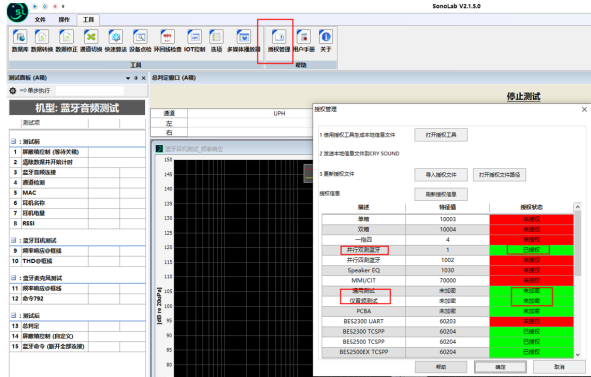The width and height of the screenshot is (591, 377).
Task: Launch the 快速算法 snowflake icon
Action: point(115,41)
